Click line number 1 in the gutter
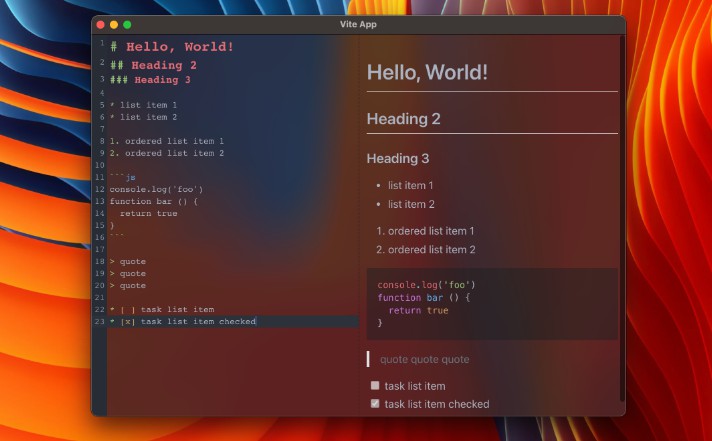 click(102, 43)
